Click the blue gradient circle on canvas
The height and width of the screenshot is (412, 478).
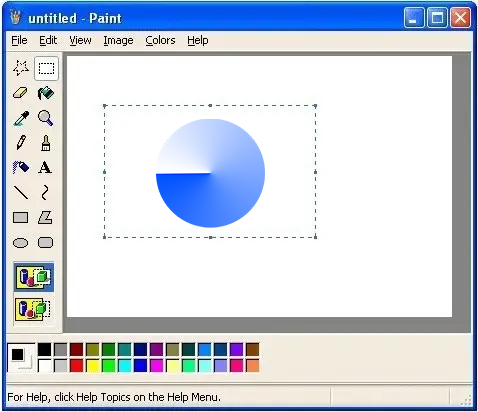pos(210,173)
